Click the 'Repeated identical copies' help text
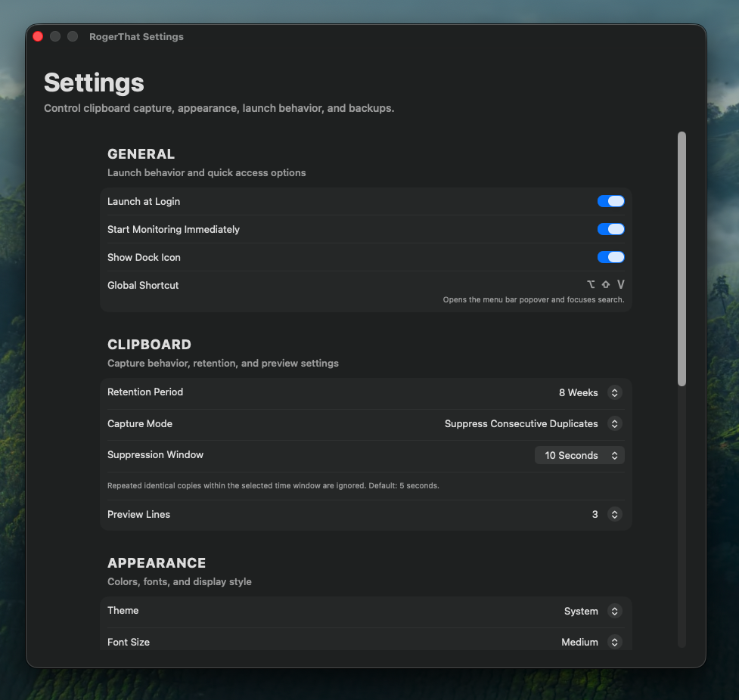The width and height of the screenshot is (739, 700). [273, 485]
